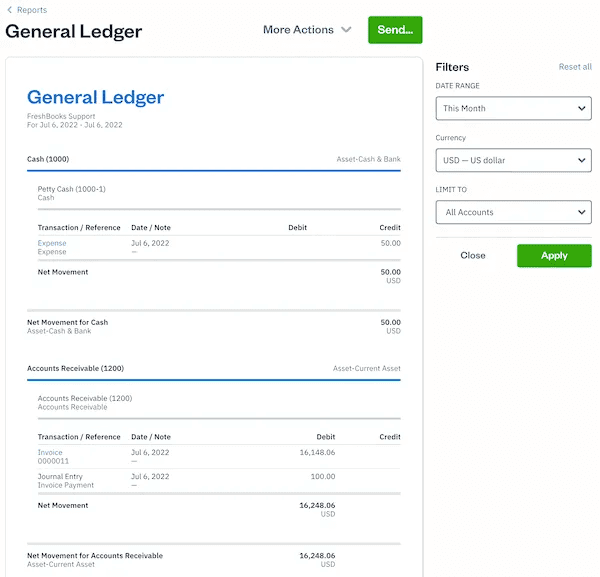The image size is (600, 577).
Task: Open the Invoice 0000011 transaction link
Action: [x=50, y=453]
